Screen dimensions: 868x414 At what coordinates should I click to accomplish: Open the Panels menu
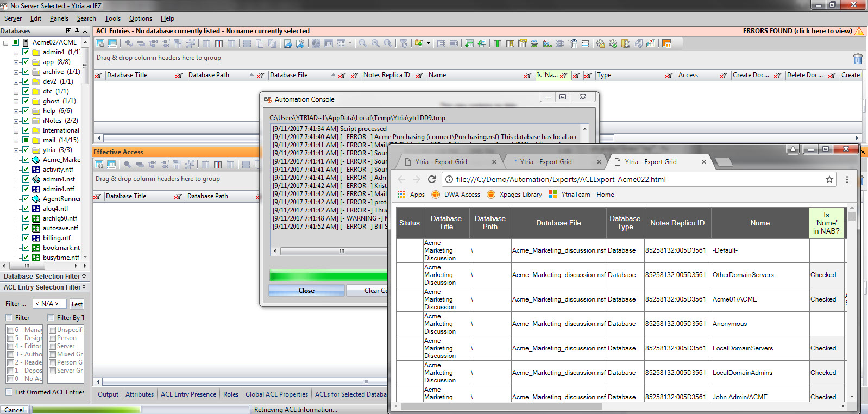(x=59, y=18)
